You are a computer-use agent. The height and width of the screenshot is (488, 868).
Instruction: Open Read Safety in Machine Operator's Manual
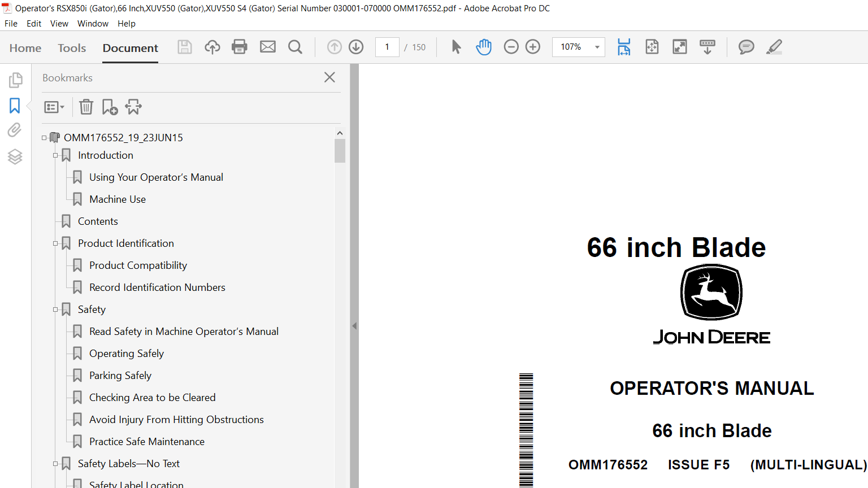coord(184,332)
